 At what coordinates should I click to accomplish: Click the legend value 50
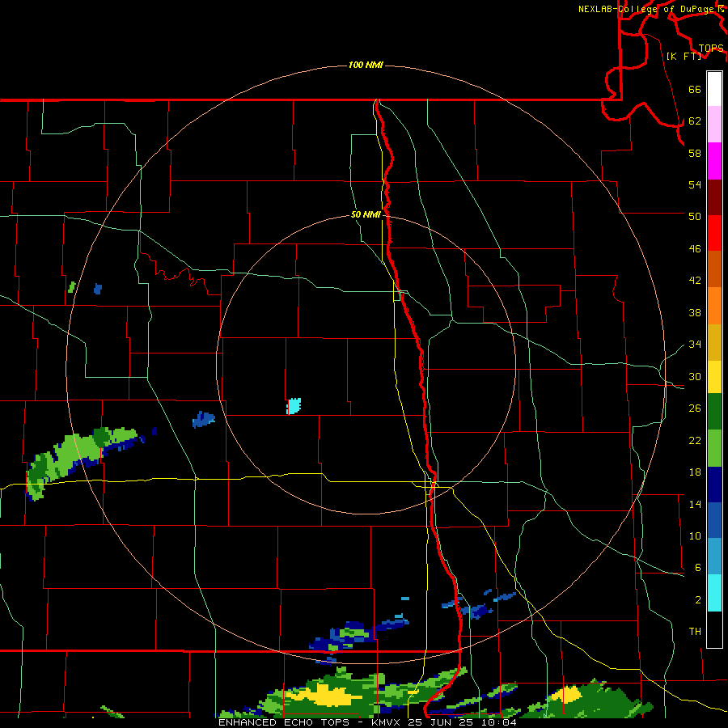[695, 216]
